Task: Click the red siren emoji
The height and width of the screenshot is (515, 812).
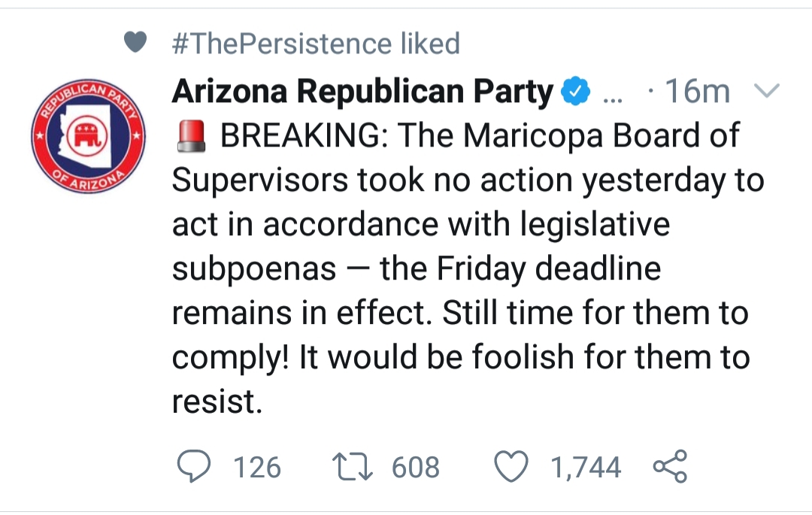Action: pyautogui.click(x=191, y=136)
